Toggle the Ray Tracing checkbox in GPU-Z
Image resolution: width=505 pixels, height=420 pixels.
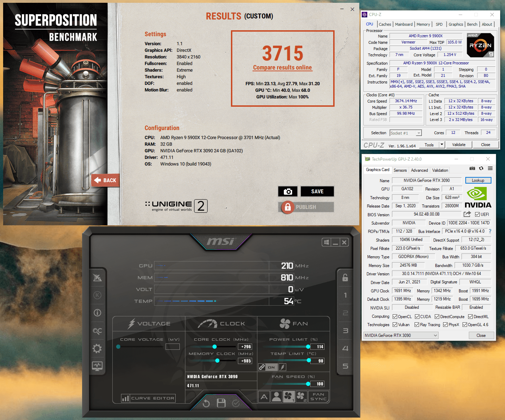(417, 325)
